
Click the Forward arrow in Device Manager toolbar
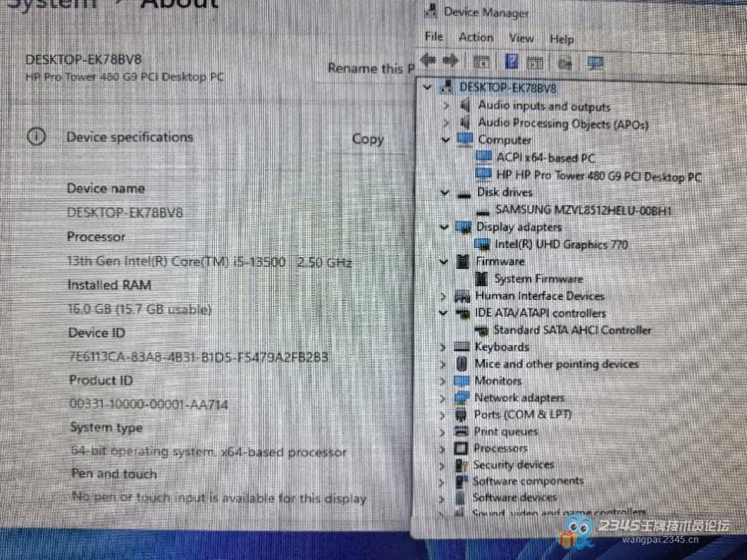point(450,61)
